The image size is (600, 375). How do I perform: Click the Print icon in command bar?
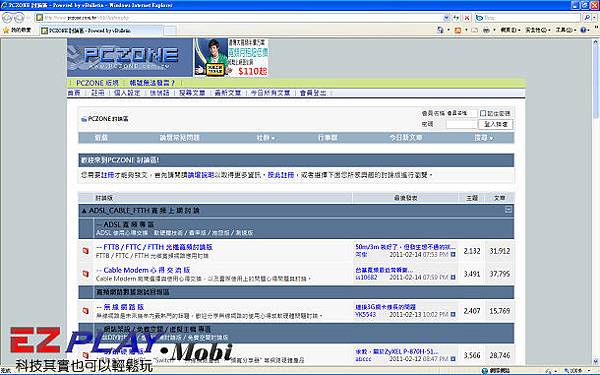[x=486, y=30]
